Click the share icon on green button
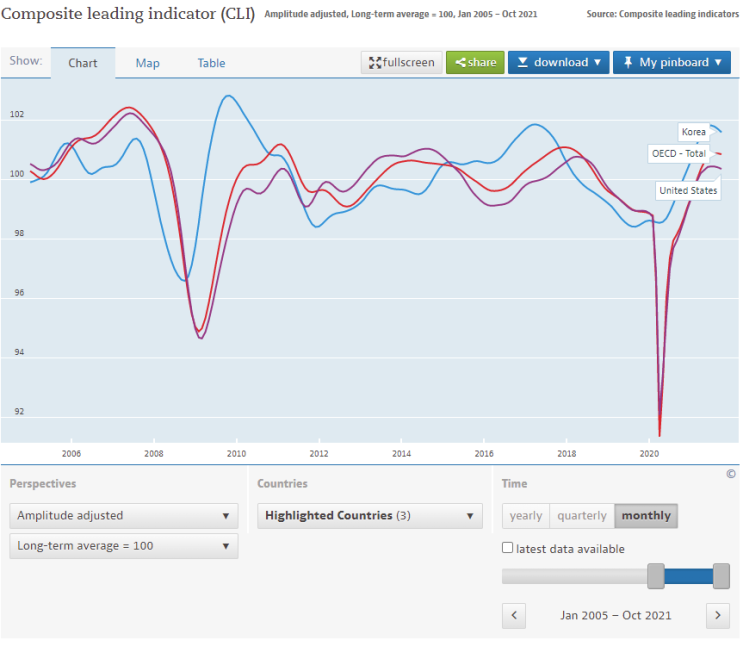Viewport: 743px width, 659px height. [460, 63]
